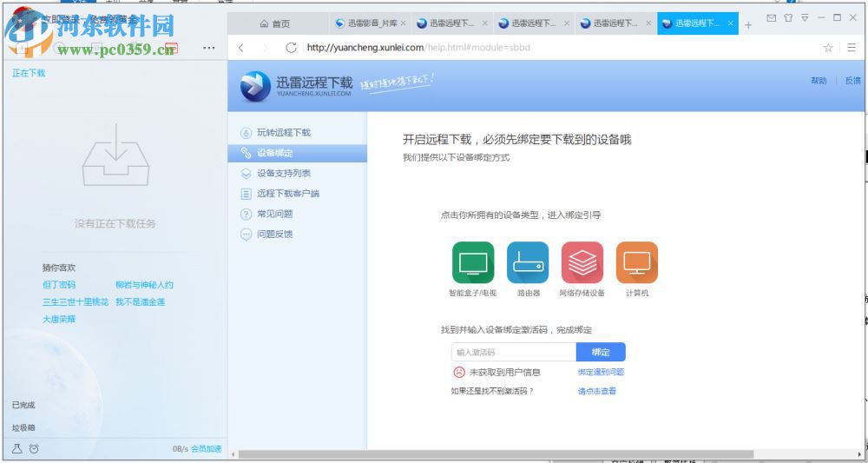Click the 0B/s download speed indicator
Screen dimensions: 868x463
[181, 448]
